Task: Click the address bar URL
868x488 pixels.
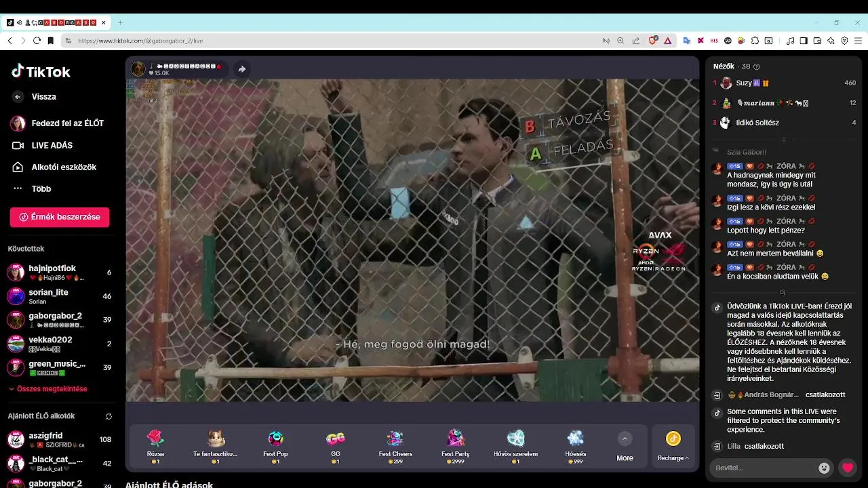Action: (140, 41)
